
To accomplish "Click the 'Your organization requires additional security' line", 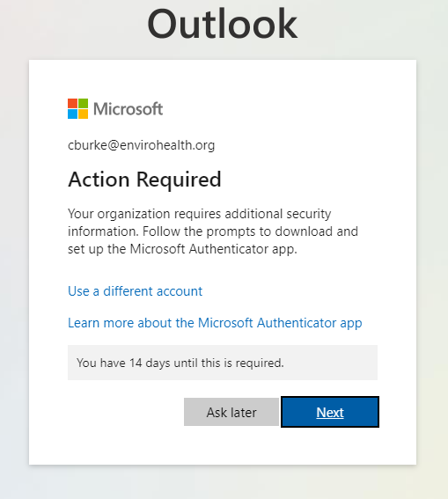I will click(x=200, y=214).
